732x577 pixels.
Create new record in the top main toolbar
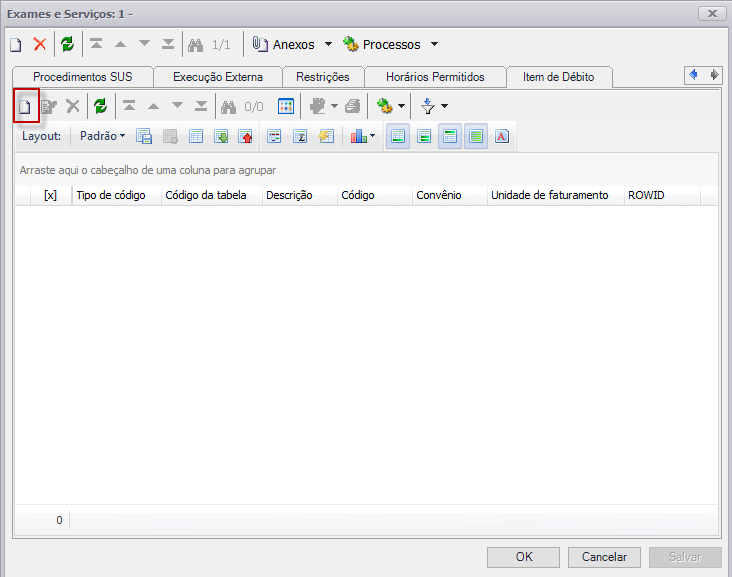(x=16, y=45)
